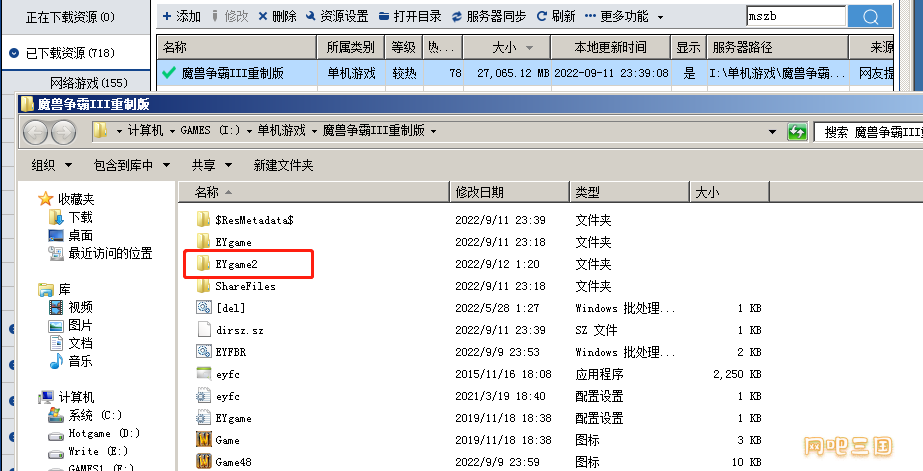The image size is (923, 471).
Task: Select the 魔兽争霸III重制版 resource row
Action: (x=525, y=73)
